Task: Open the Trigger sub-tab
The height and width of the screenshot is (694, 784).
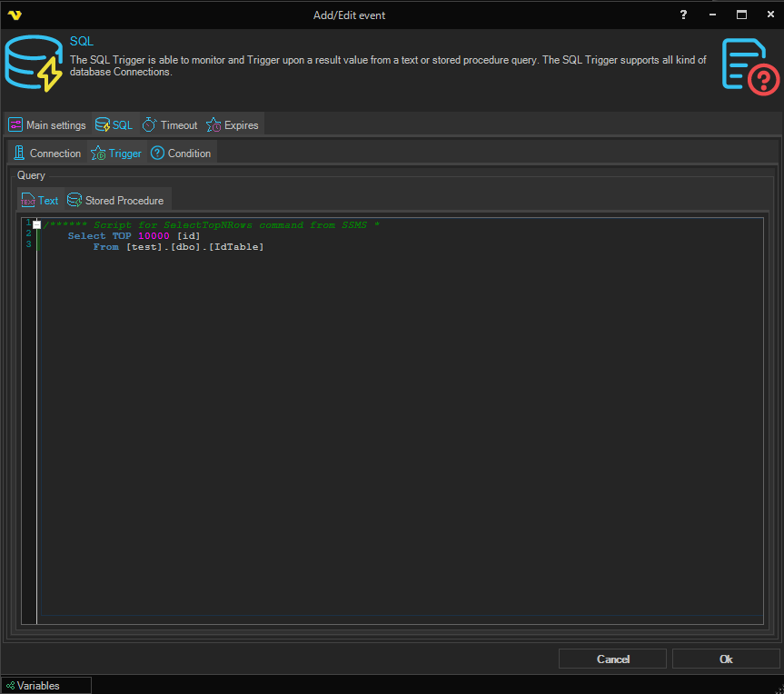Action: point(117,154)
